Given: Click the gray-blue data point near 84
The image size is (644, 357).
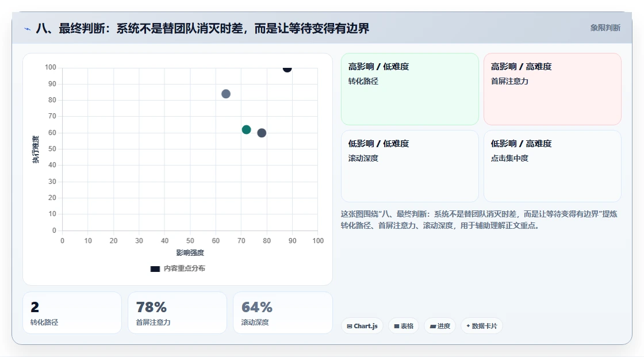Looking at the screenshot, I should click(x=226, y=94).
